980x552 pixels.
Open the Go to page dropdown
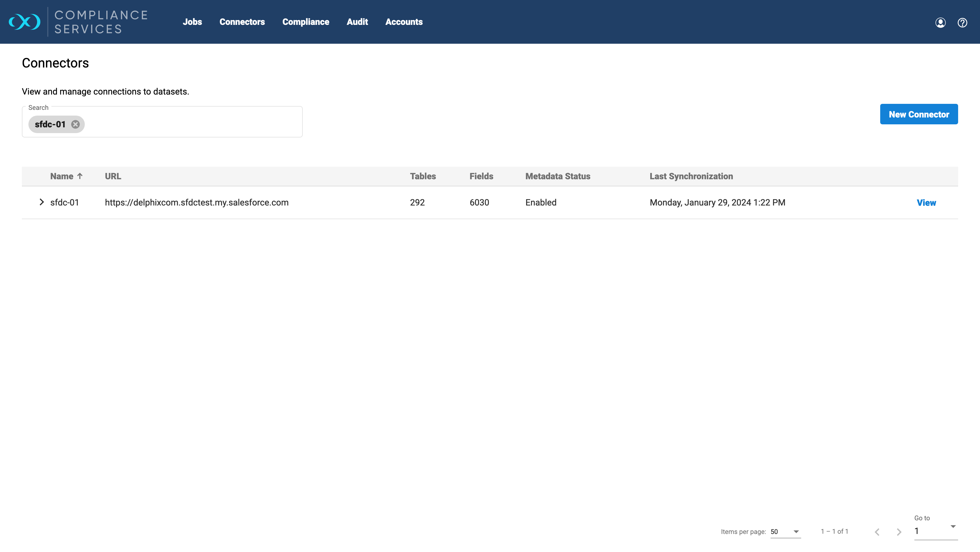pyautogui.click(x=935, y=531)
